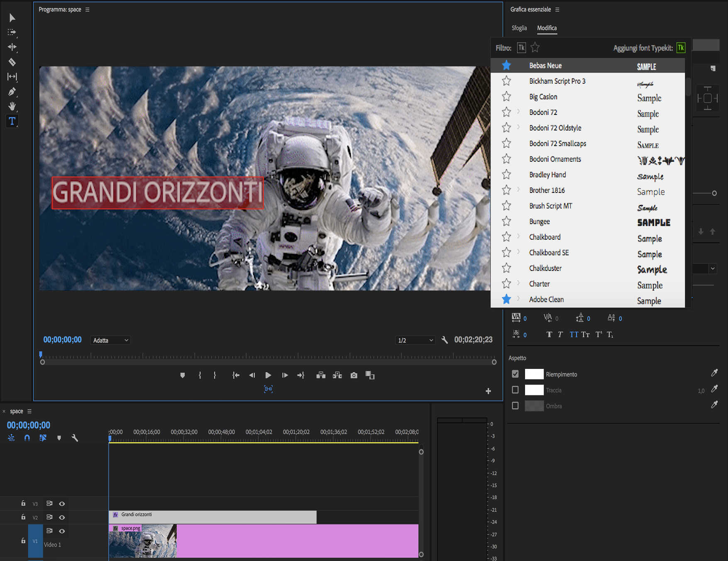The height and width of the screenshot is (561, 728).
Task: Select the Type tool in toolbar
Action: click(x=12, y=122)
